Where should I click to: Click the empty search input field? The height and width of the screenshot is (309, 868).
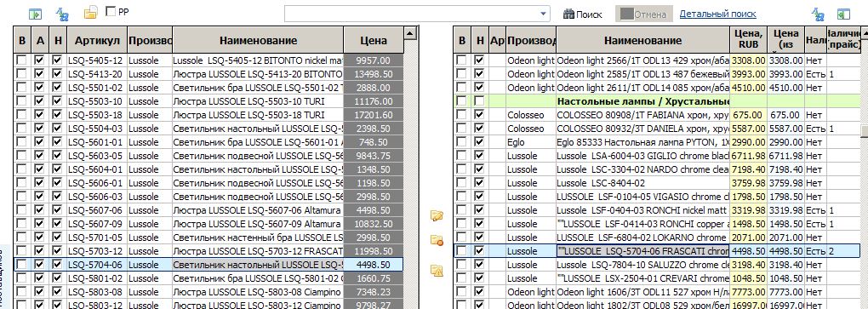411,14
